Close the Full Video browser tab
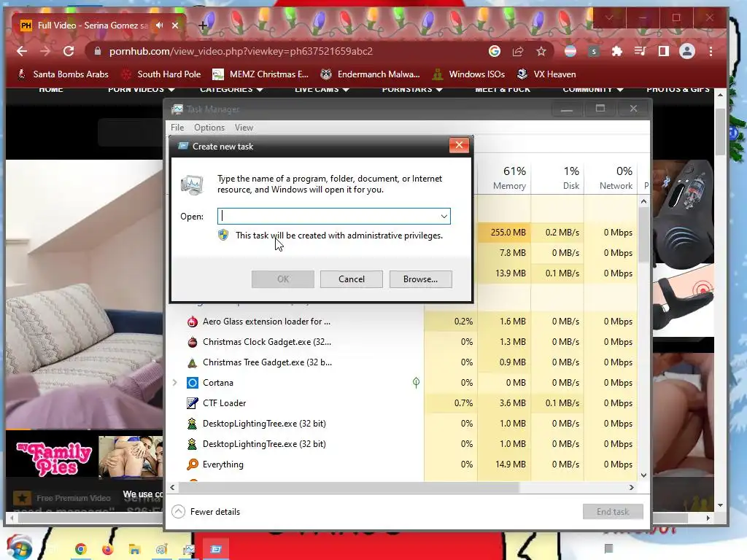The image size is (747, 560). tap(175, 26)
